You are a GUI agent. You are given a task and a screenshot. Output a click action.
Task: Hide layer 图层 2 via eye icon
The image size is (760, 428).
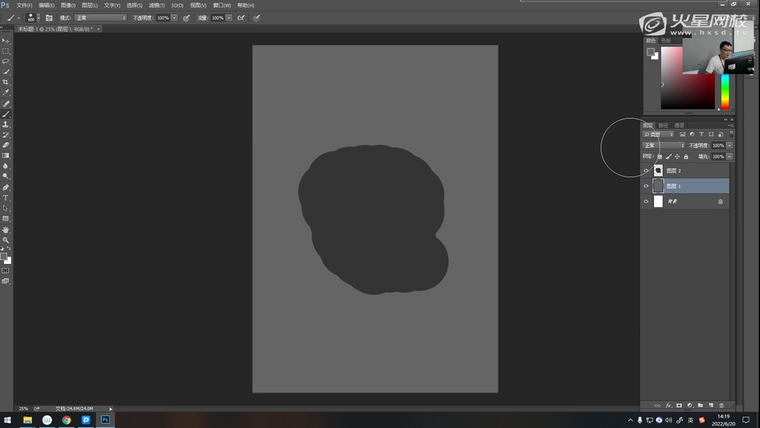click(646, 171)
